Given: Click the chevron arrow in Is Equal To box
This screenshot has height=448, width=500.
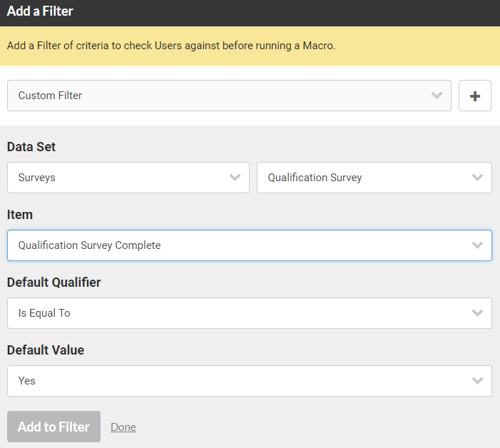Looking at the screenshot, I should pos(477,313).
